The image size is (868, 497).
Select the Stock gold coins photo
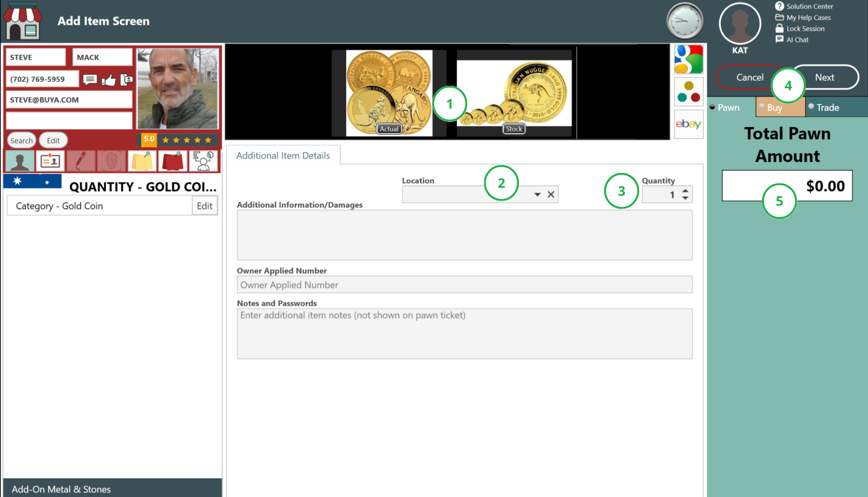tap(514, 93)
